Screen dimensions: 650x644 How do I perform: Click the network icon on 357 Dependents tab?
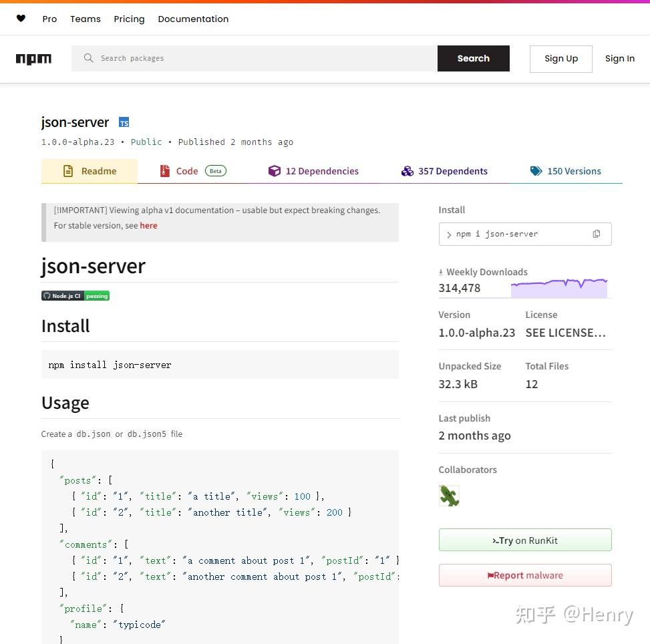[408, 171]
